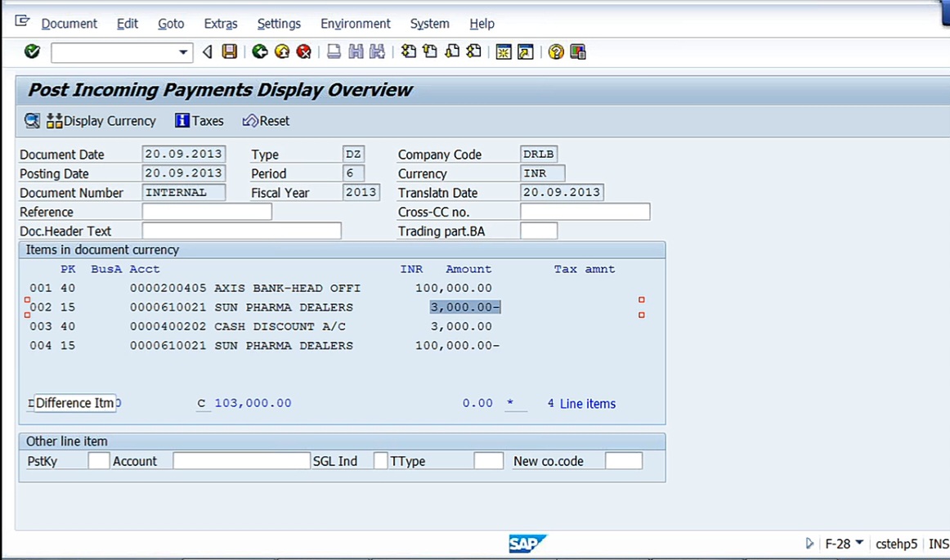Go back using the green Back arrow icon
The height and width of the screenshot is (560, 950).
260,52
